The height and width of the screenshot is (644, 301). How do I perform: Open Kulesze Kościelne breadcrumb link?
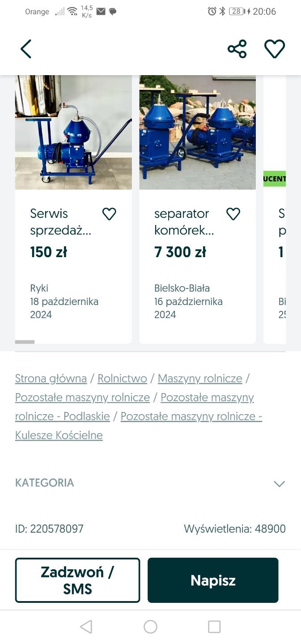59,435
